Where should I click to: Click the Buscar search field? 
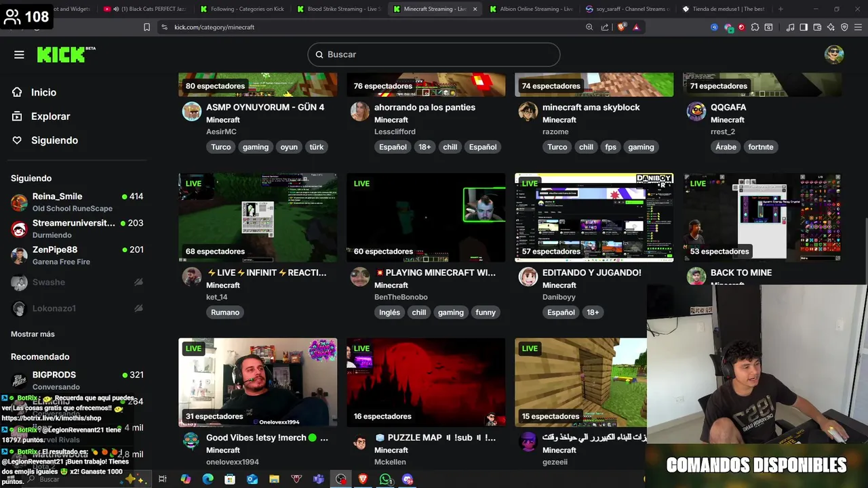[434, 55]
